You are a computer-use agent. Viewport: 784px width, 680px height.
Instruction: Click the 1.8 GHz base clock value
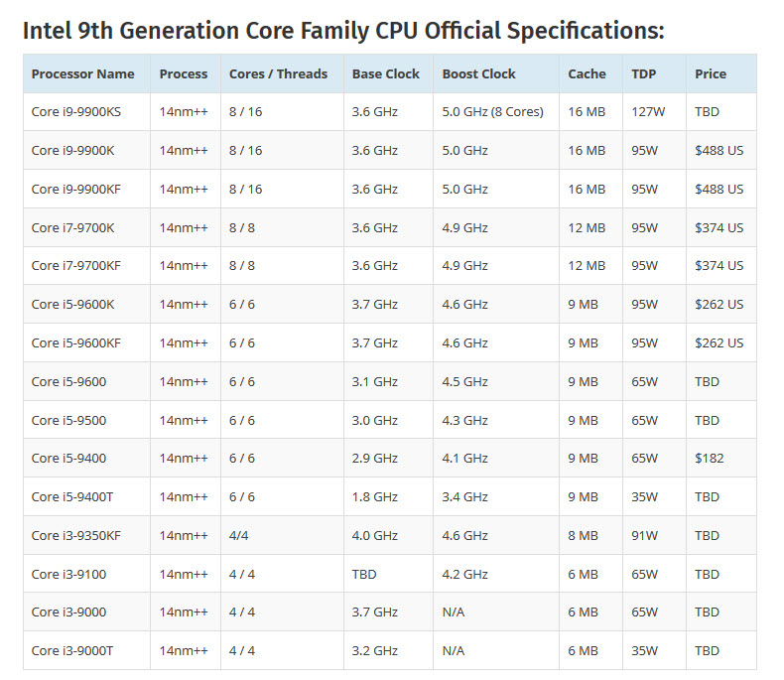[374, 497]
